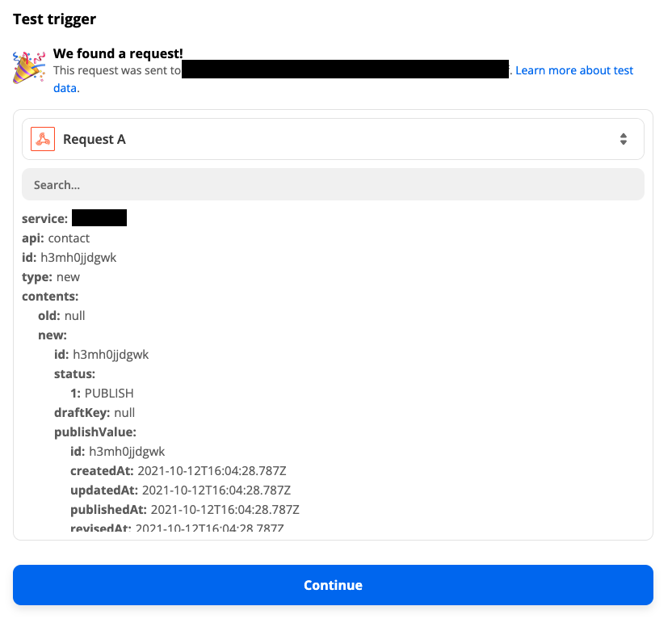Click the party popper celebration icon
This screenshot has height=623, width=672.
tap(27, 67)
